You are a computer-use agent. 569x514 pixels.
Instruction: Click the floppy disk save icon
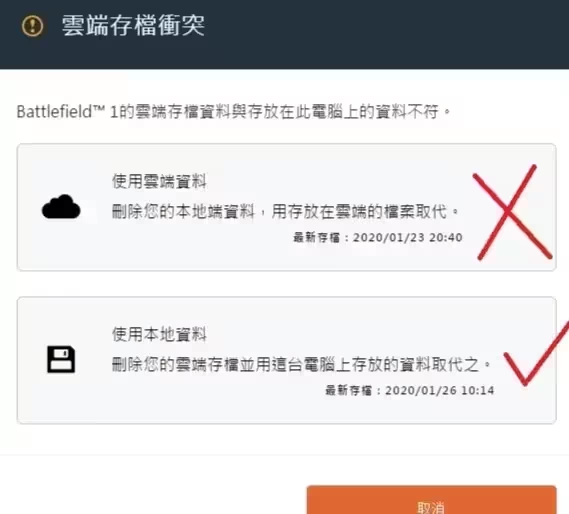pyautogui.click(x=61, y=359)
